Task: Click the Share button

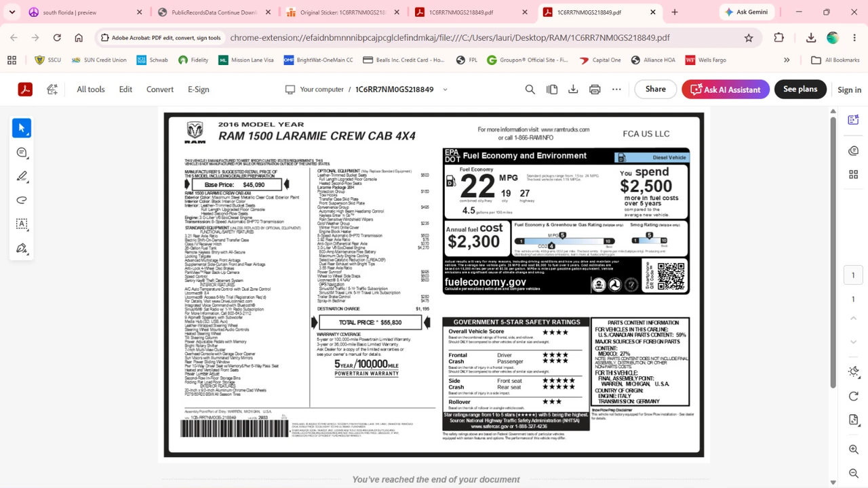Action: point(656,89)
